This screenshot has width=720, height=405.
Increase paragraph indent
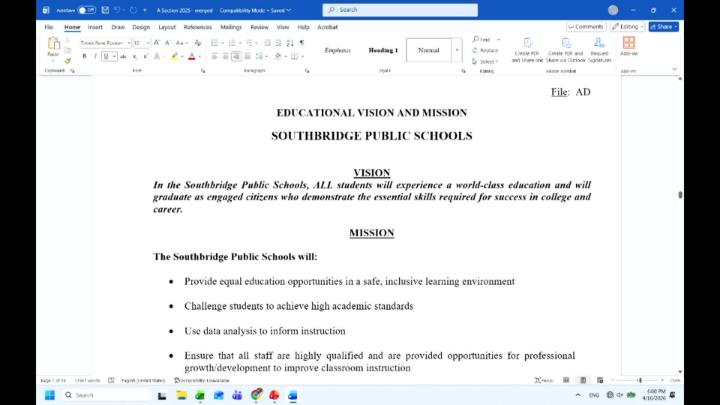(278, 43)
